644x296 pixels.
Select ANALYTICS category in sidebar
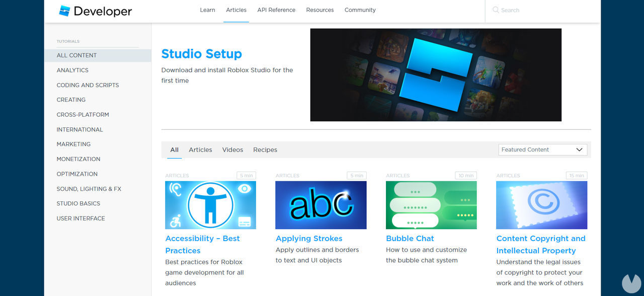[x=72, y=70]
